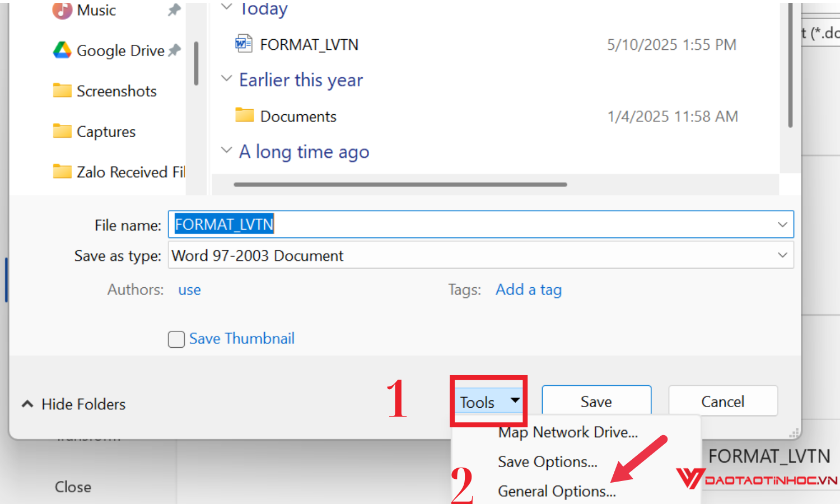Open the Captures folder
This screenshot has width=840, height=504.
point(105,131)
